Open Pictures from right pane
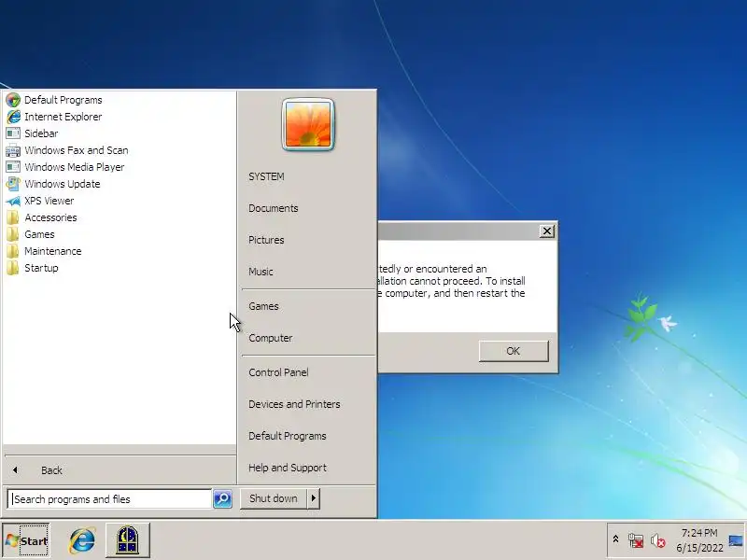 tap(266, 240)
